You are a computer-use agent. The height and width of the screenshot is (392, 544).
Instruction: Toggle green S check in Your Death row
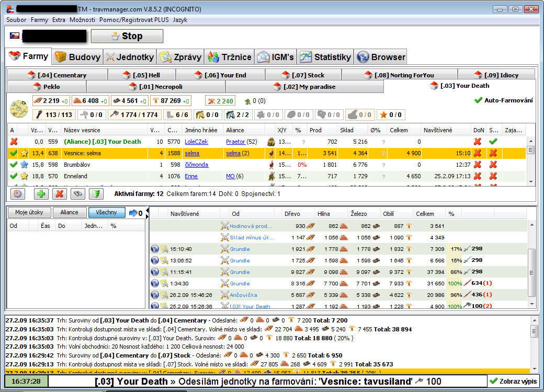[493, 142]
